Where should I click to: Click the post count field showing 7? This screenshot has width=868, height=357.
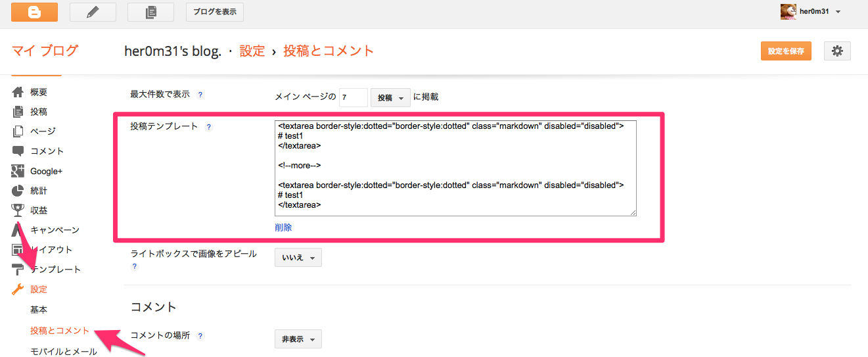354,97
